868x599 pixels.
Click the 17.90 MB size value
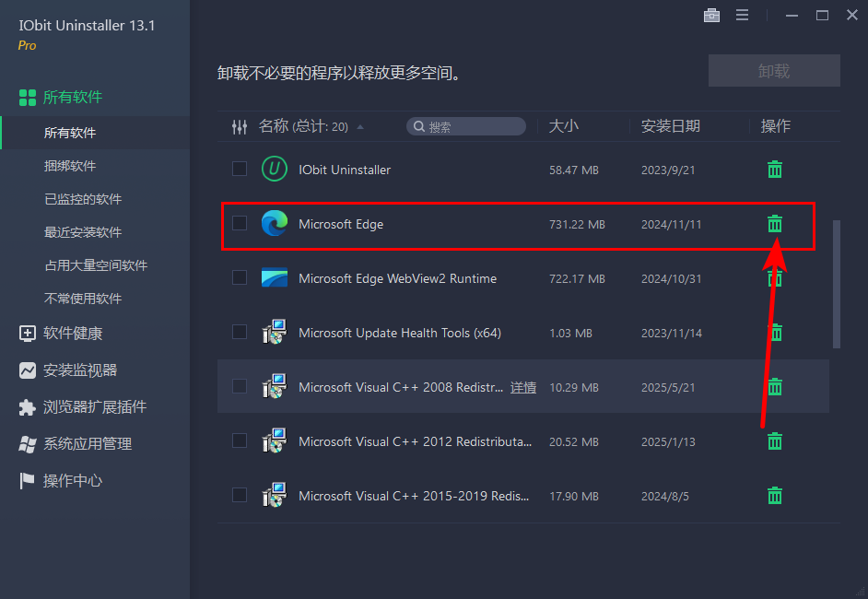tap(573, 496)
